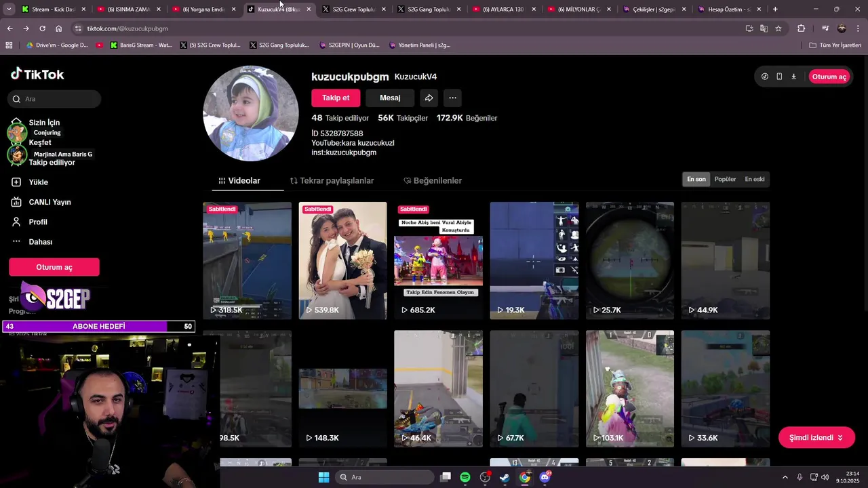
Task: Open the share profile arrow icon
Action: [x=429, y=98]
